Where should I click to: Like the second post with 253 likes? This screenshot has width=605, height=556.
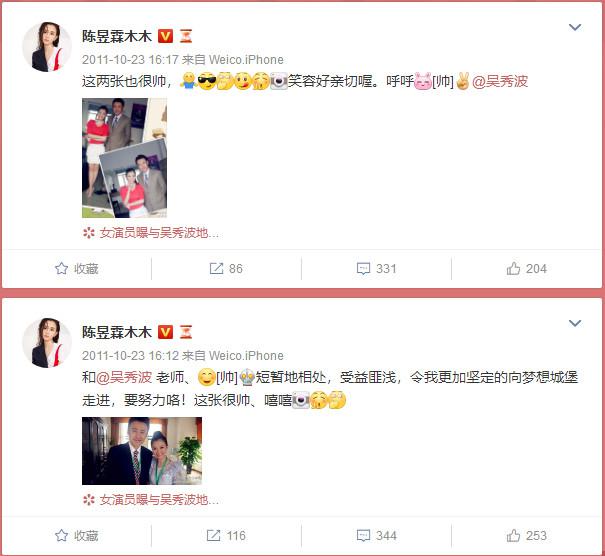[513, 535]
